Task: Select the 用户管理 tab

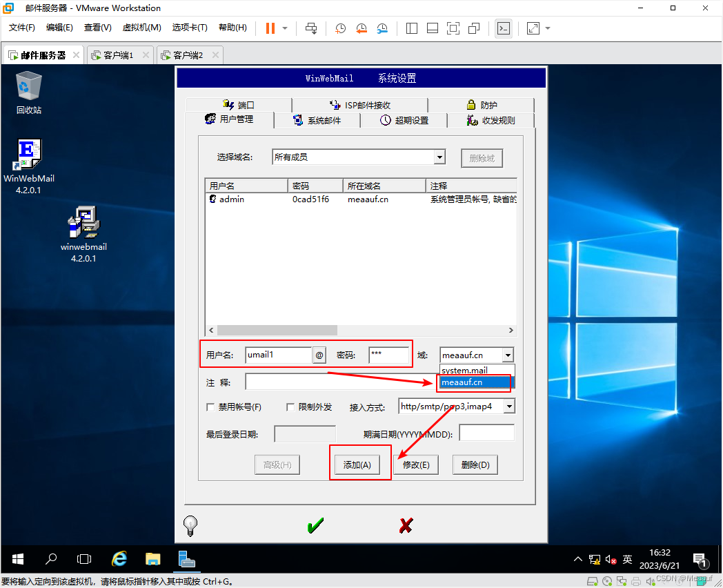Action: [229, 119]
